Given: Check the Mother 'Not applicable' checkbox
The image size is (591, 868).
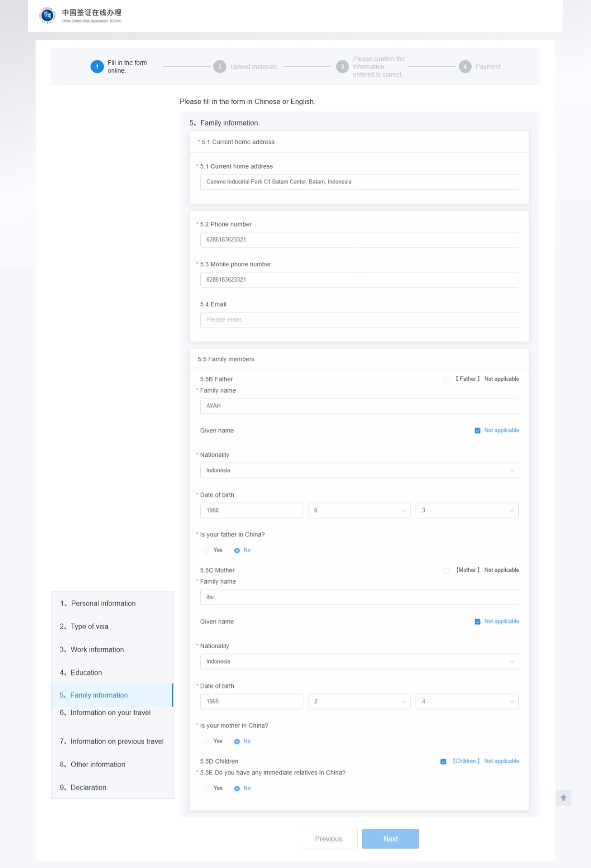Looking at the screenshot, I should 446,570.
